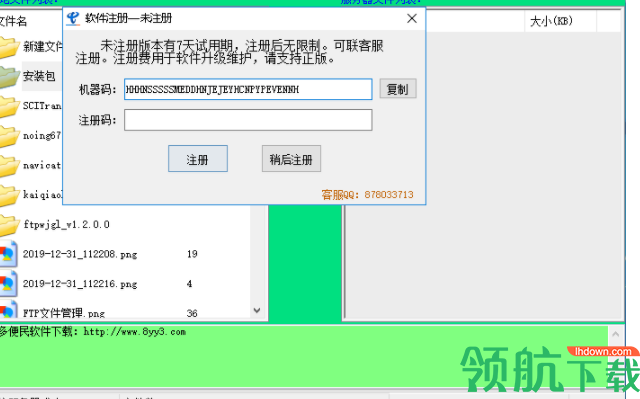Click size value 36 in the file list
Image resolution: width=640 pixels, height=399 pixels.
192,313
